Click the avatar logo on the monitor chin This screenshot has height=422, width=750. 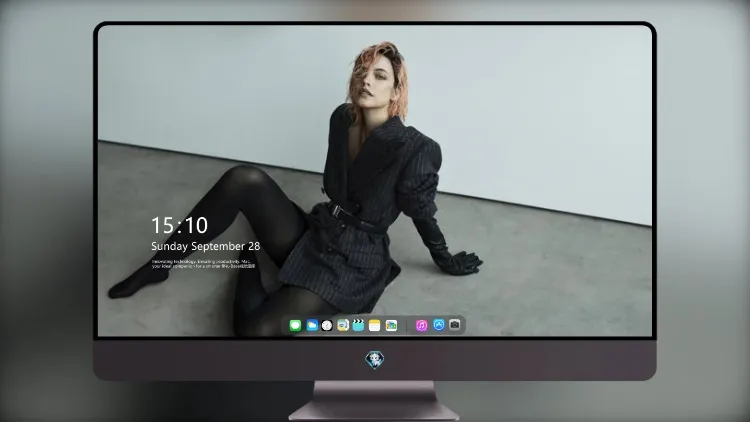(x=375, y=360)
